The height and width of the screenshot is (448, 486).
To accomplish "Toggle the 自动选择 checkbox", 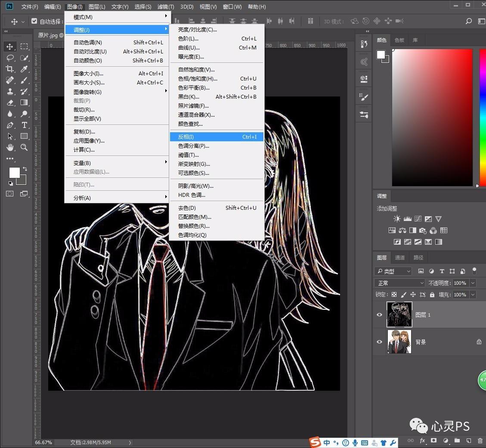I will 34,21.
